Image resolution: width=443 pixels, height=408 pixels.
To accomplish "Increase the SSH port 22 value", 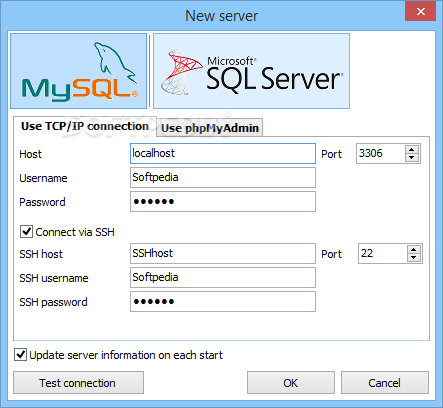I will [414, 250].
